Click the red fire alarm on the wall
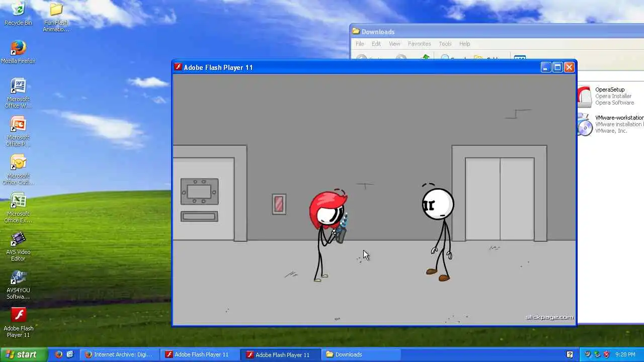The height and width of the screenshot is (362, 644). tap(279, 204)
